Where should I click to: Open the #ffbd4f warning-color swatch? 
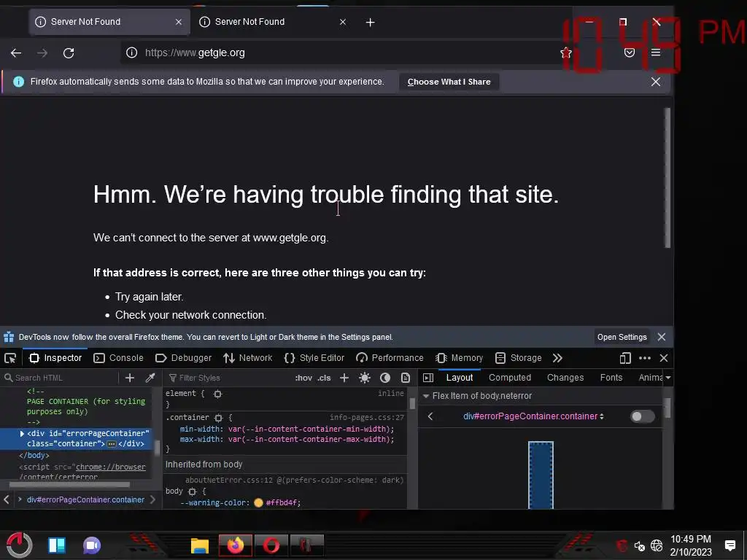pos(259,503)
